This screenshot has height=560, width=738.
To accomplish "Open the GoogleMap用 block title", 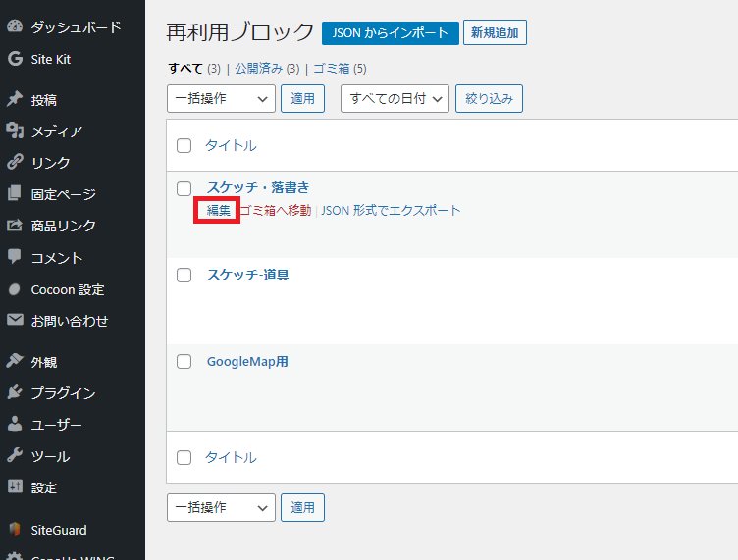I will 247,362.
